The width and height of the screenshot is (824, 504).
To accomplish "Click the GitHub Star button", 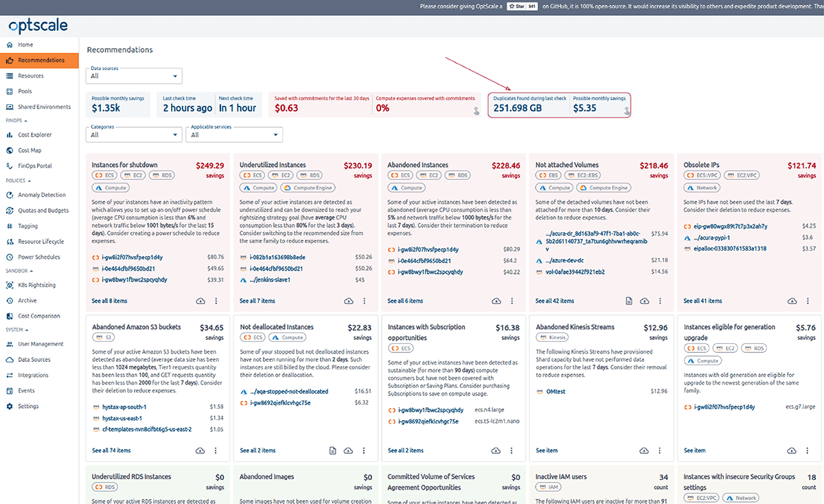I will [522, 5].
